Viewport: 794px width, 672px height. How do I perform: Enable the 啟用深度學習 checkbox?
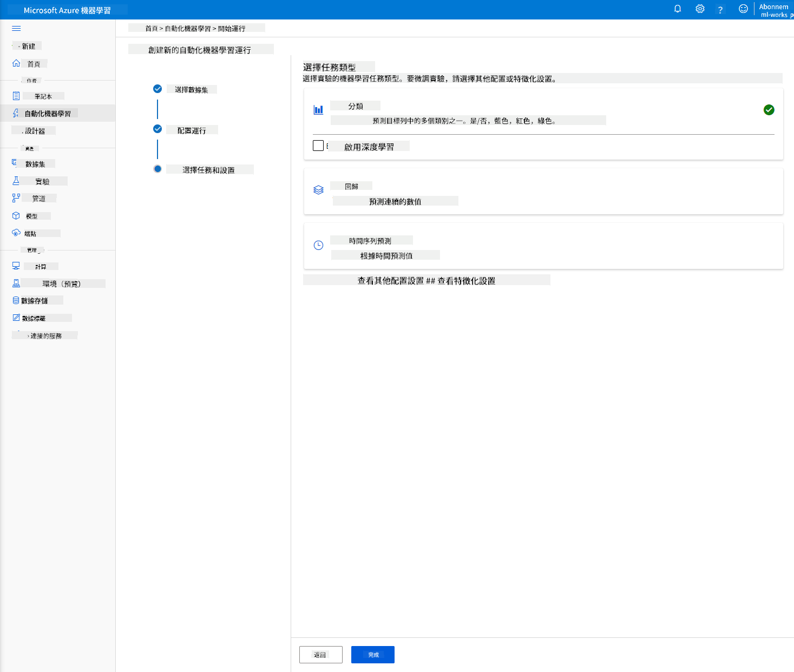[318, 146]
